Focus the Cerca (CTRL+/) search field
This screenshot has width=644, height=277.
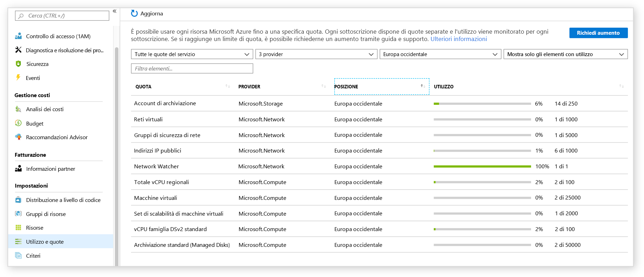pos(62,16)
